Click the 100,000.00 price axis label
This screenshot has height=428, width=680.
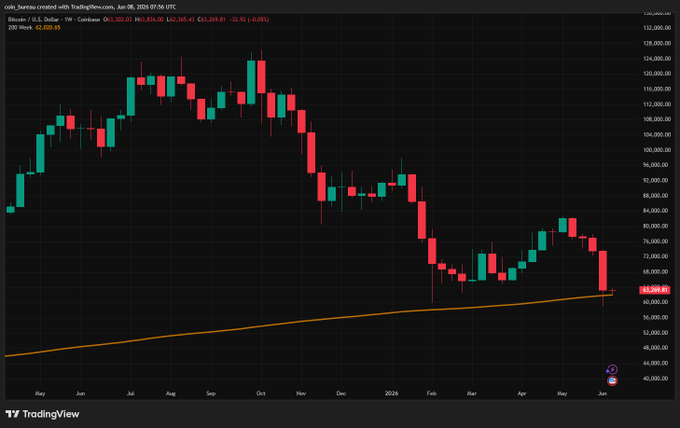[x=657, y=150]
